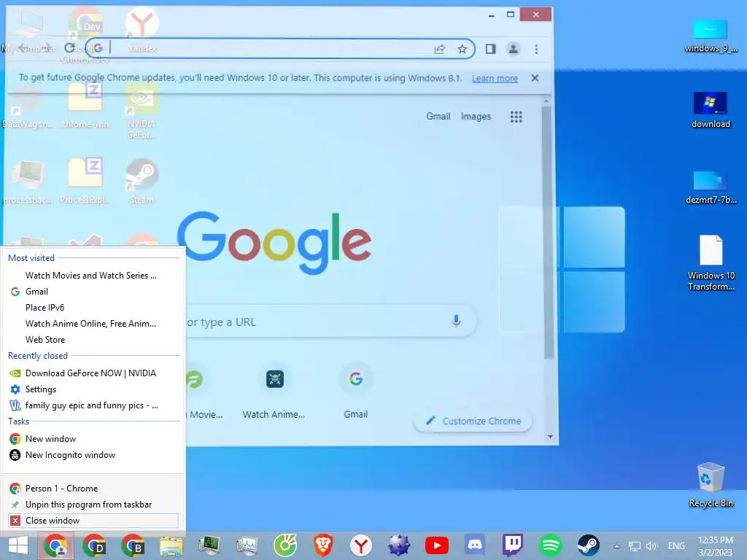
Task: Open Twitch from the taskbar
Action: (513, 545)
